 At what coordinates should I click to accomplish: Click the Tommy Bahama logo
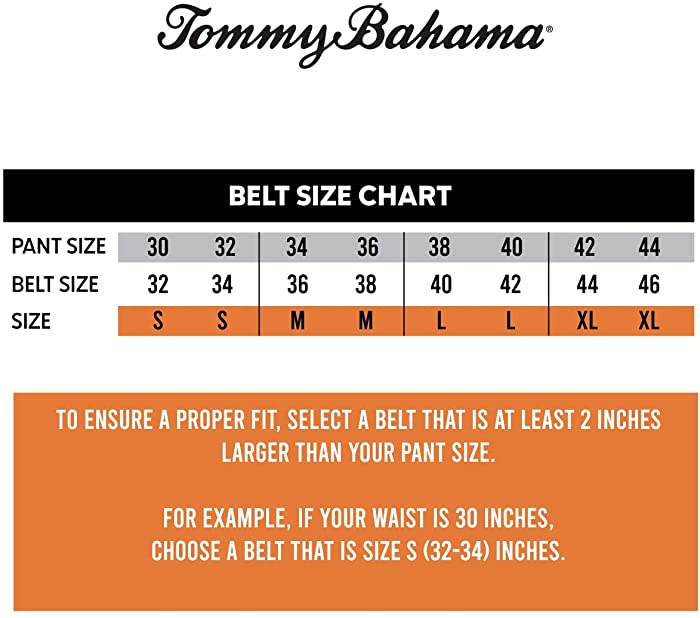click(355, 35)
